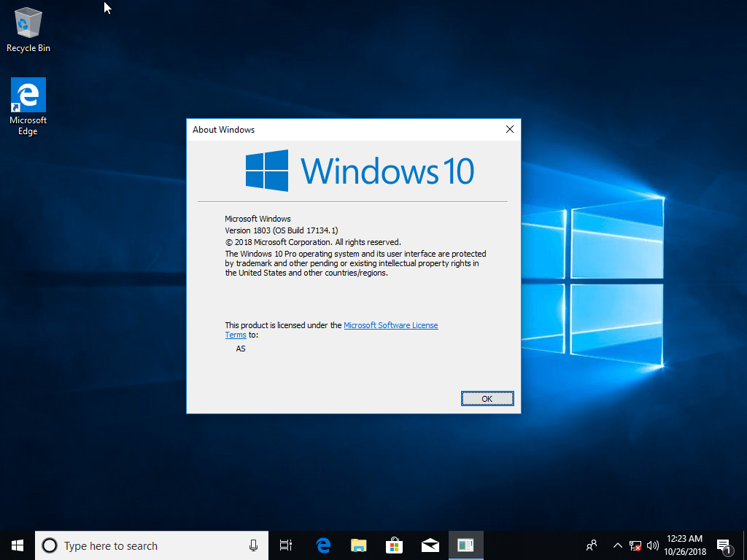Show hidden tray icons chevron
This screenshot has width=747, height=560.
pyautogui.click(x=617, y=545)
